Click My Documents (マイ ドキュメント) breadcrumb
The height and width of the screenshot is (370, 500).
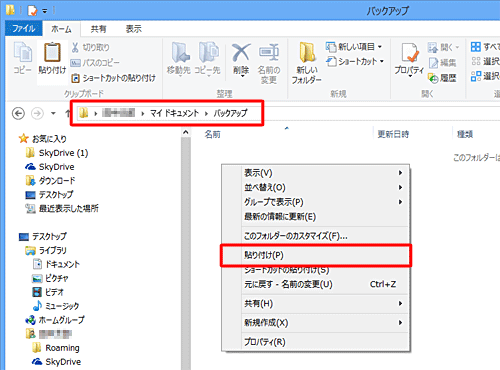174,113
